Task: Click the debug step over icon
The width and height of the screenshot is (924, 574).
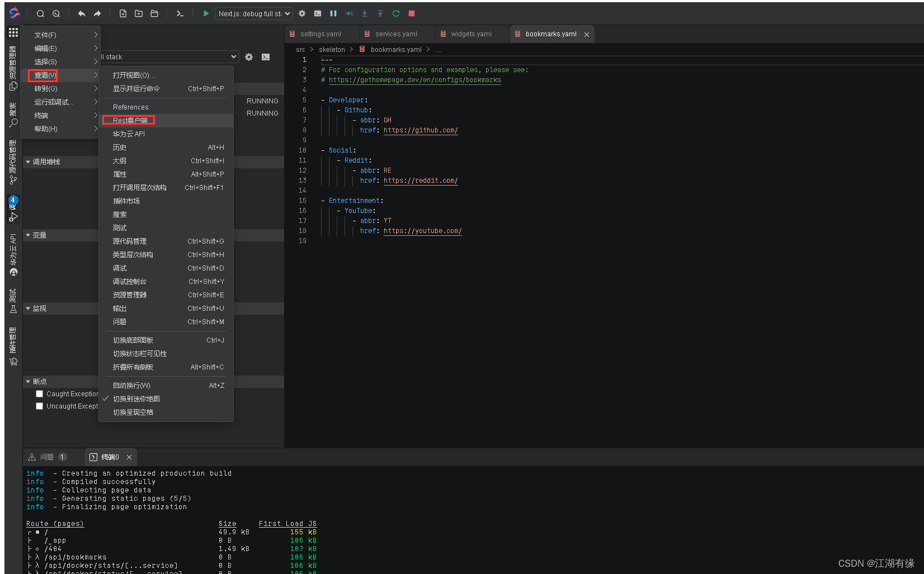Action: pos(349,13)
